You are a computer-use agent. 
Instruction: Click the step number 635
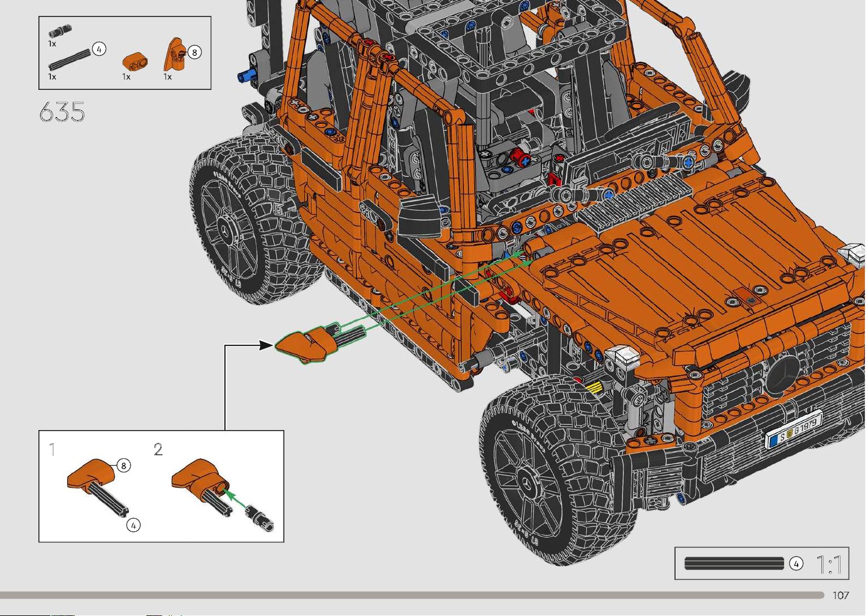click(x=62, y=112)
